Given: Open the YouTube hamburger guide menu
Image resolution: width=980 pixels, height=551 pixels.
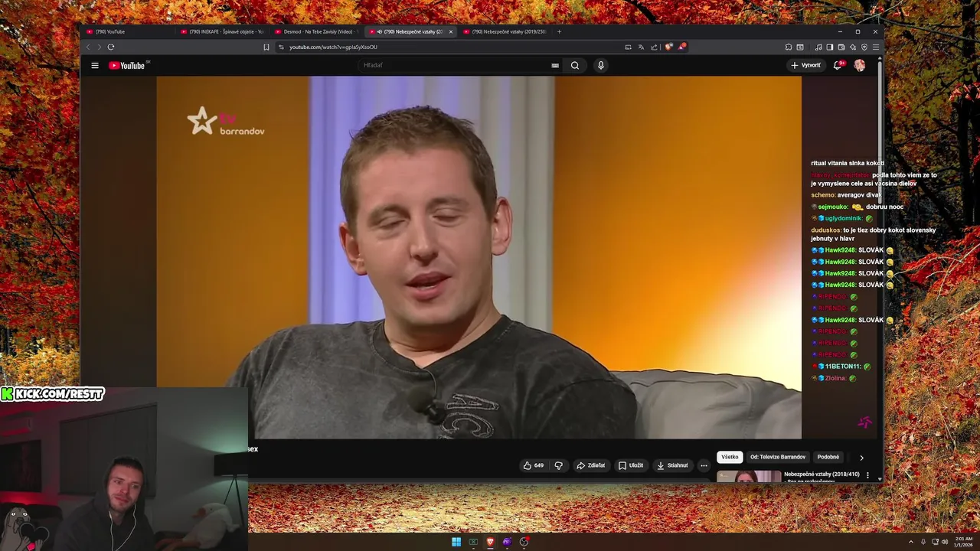Looking at the screenshot, I should pos(95,65).
